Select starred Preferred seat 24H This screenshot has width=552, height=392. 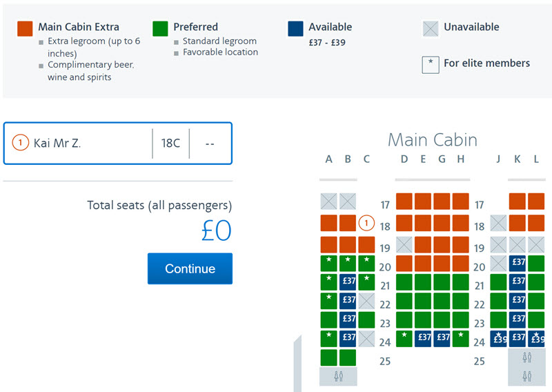[x=460, y=338]
